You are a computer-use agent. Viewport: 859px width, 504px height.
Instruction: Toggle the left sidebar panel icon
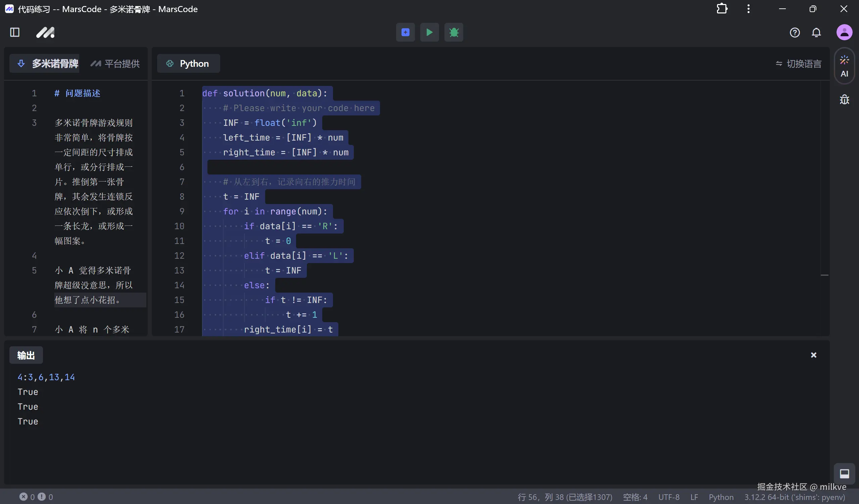point(15,32)
